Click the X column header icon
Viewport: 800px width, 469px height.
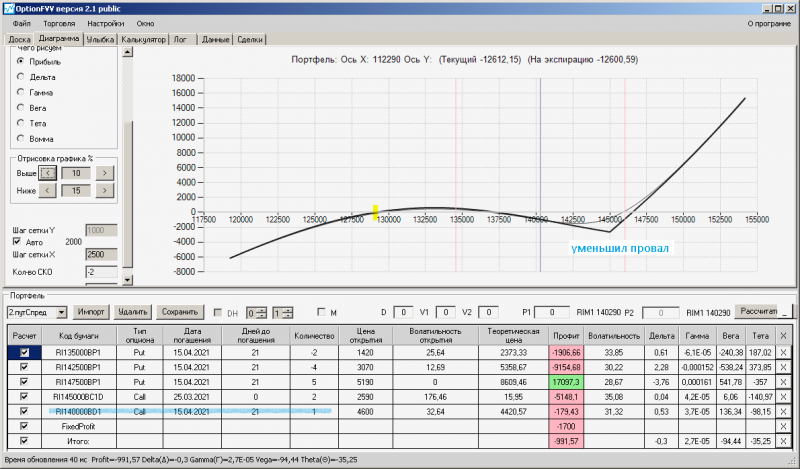tap(783, 336)
